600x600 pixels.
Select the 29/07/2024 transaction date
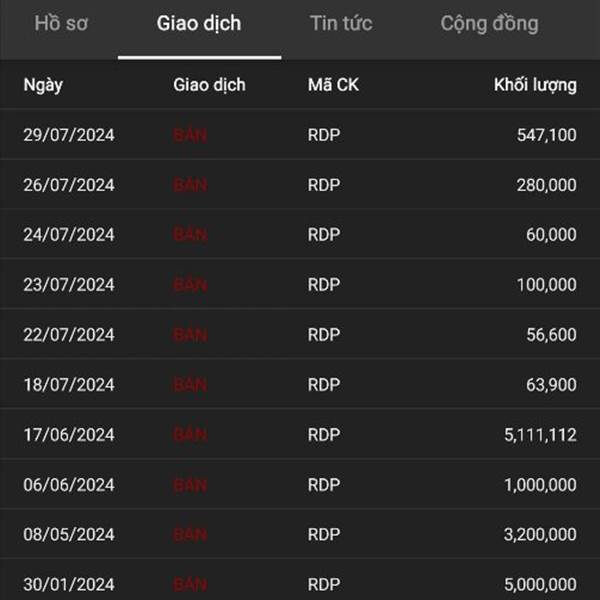69,135
